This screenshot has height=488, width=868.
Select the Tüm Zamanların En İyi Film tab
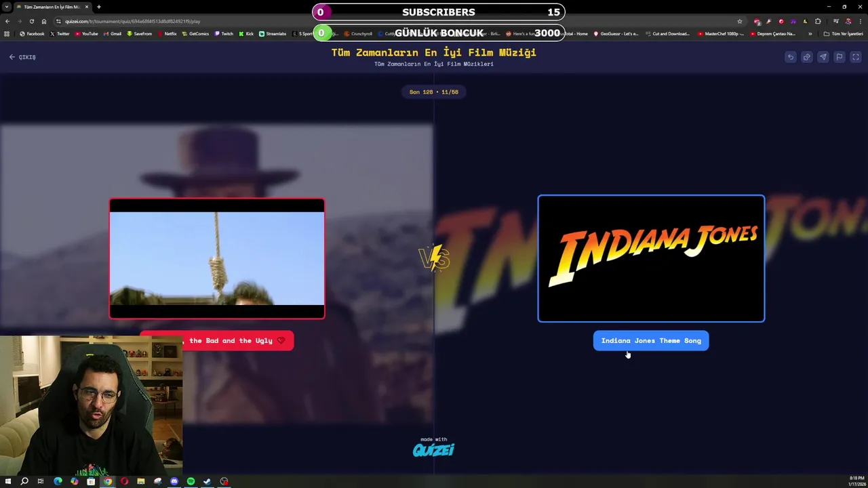click(53, 7)
